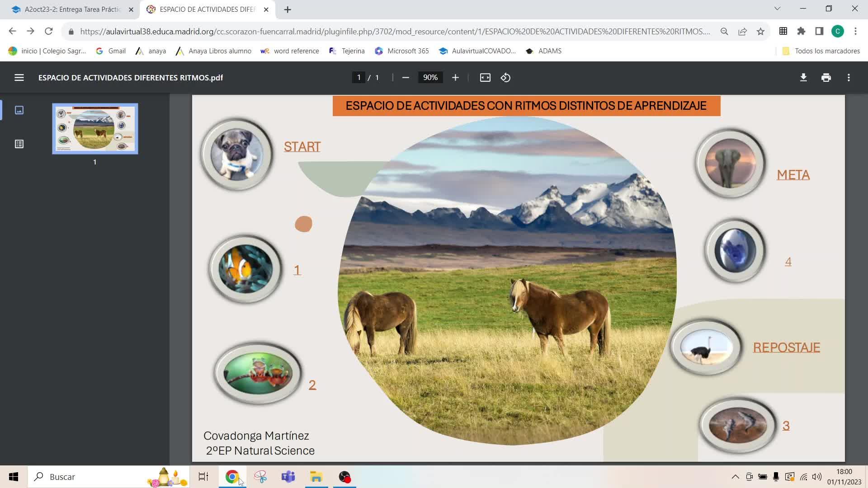The height and width of the screenshot is (488, 868).
Task: Open the REPOSTAJE link
Action: (x=786, y=347)
